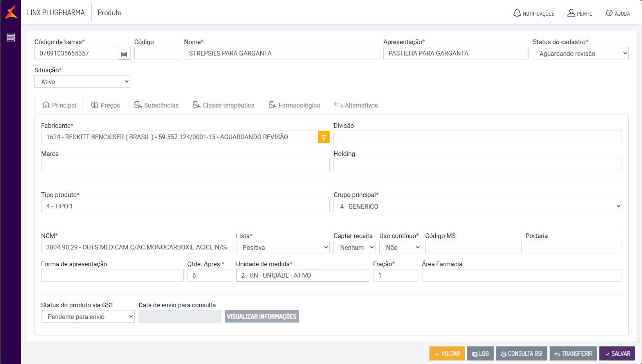642x364 pixels.
Task: Open the Substâncias tab
Action: [x=156, y=105]
